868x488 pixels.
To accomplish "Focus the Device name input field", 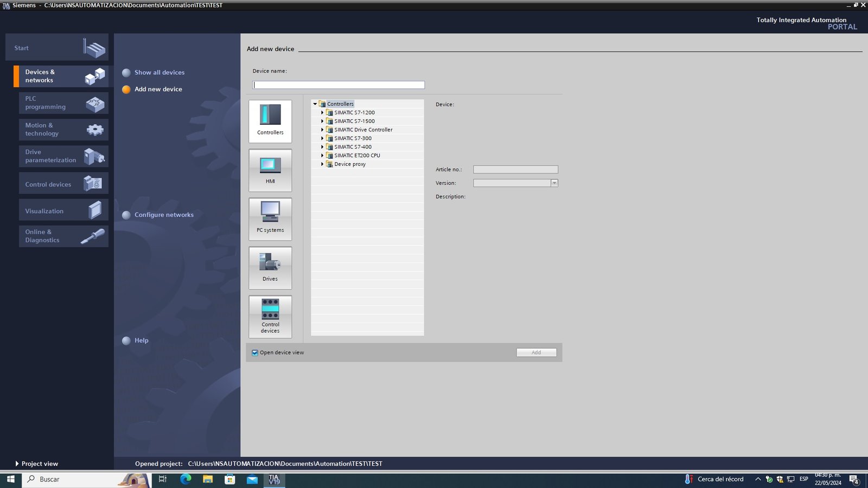I will pos(339,85).
